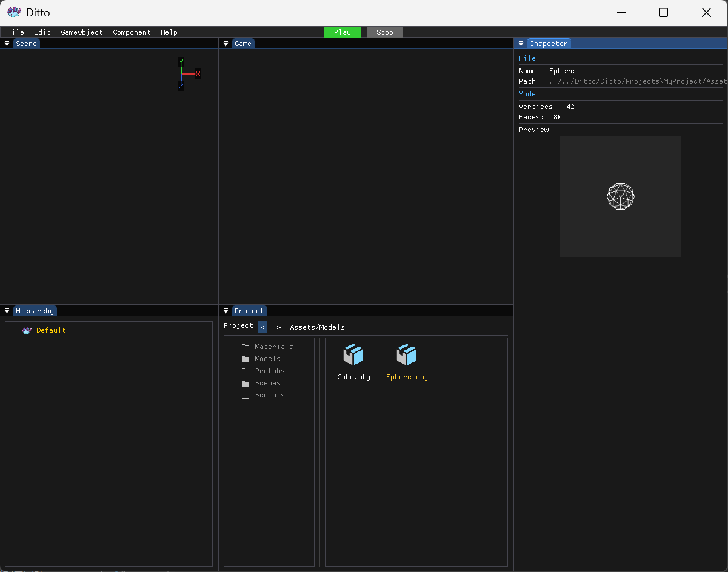Click the Preview label
The width and height of the screenshot is (728, 572).
click(x=534, y=130)
